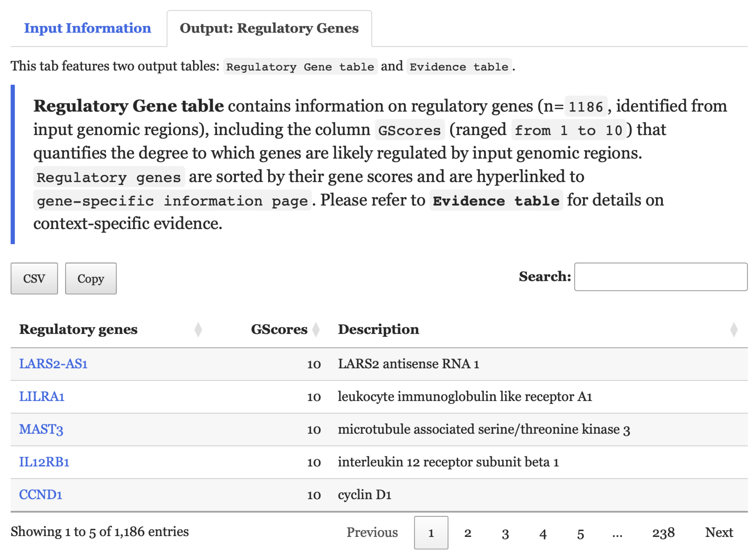Click the 'GScores' code label in description
756x552 pixels.
click(x=410, y=130)
